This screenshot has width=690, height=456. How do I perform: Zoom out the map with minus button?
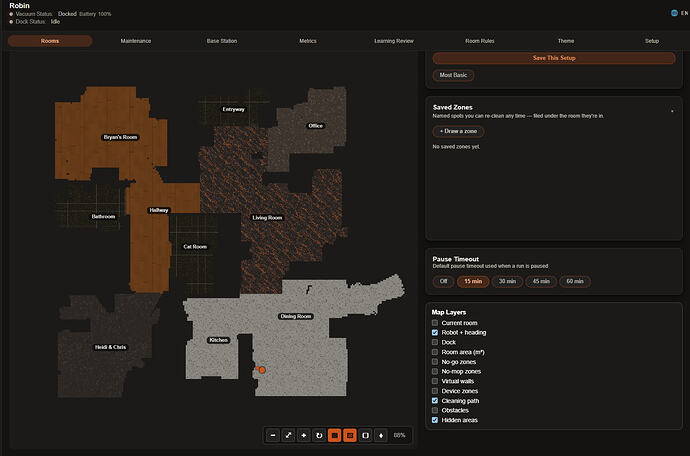click(273, 435)
